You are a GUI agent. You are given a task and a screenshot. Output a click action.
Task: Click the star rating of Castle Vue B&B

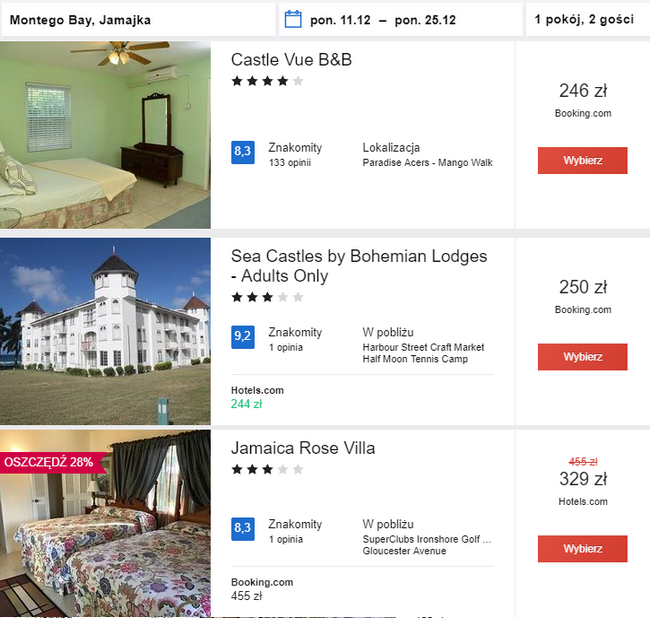pyautogui.click(x=267, y=81)
